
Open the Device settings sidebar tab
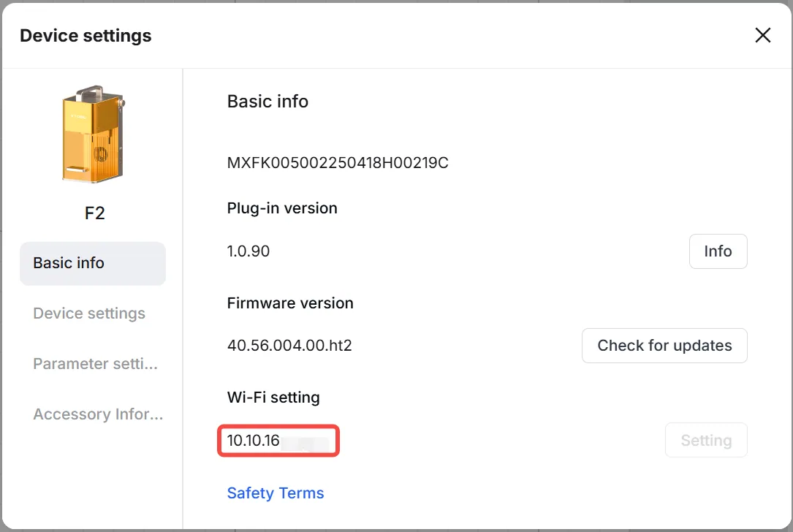(x=89, y=313)
